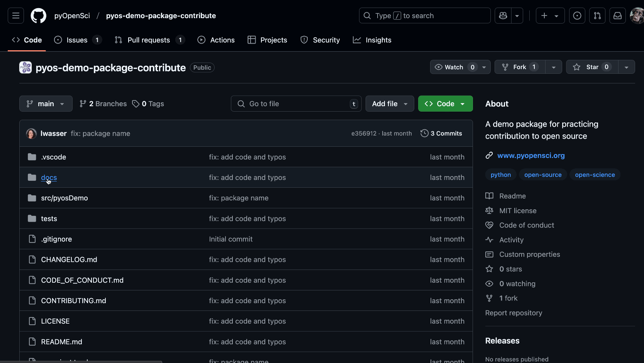Select the python topic tag
Viewport: 644px width, 363px height.
click(x=501, y=175)
